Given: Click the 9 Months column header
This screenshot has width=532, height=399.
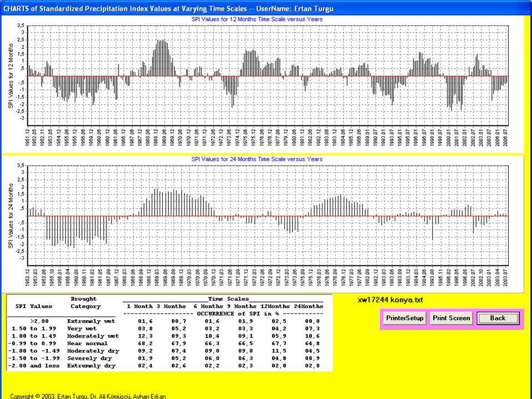Looking at the screenshot, I should coord(242,306).
